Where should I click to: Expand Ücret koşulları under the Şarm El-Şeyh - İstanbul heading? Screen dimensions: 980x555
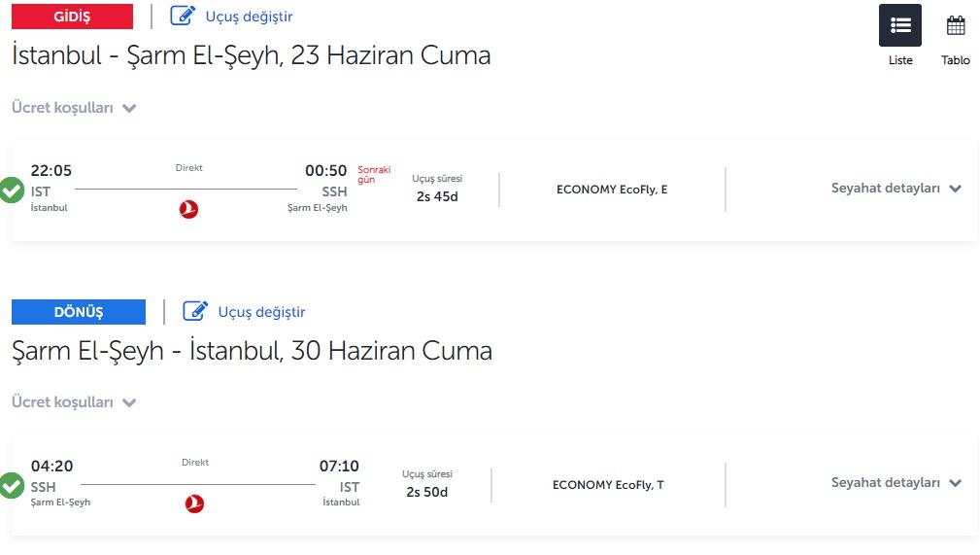[74, 402]
